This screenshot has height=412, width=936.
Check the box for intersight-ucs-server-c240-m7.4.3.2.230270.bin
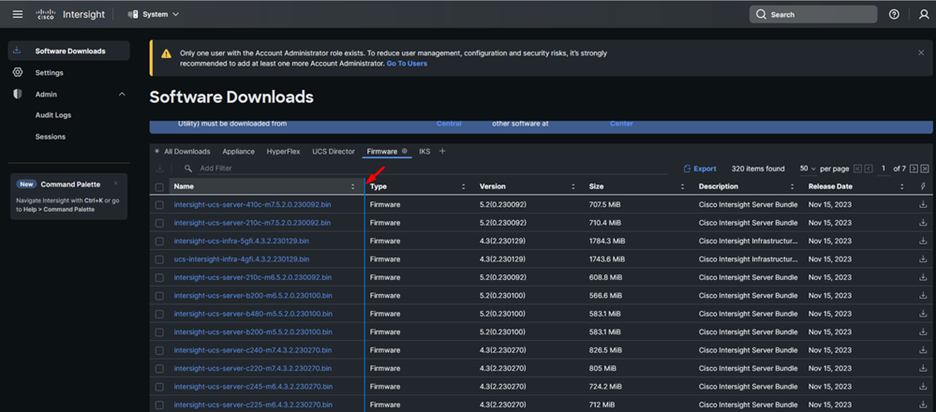coord(159,350)
